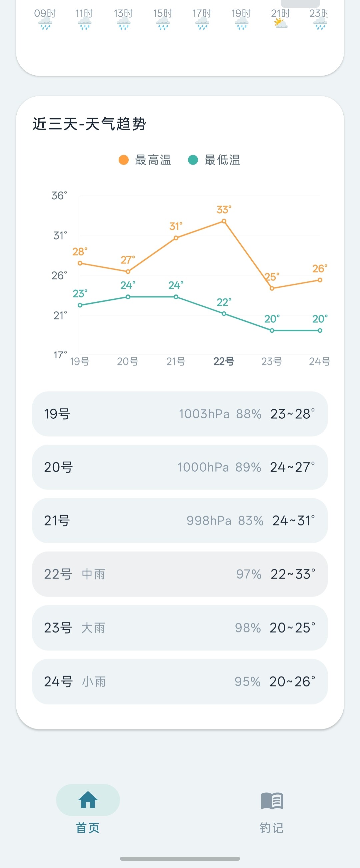Select the 22号 中雨 forecast row
This screenshot has height=868, width=360.
[180, 574]
